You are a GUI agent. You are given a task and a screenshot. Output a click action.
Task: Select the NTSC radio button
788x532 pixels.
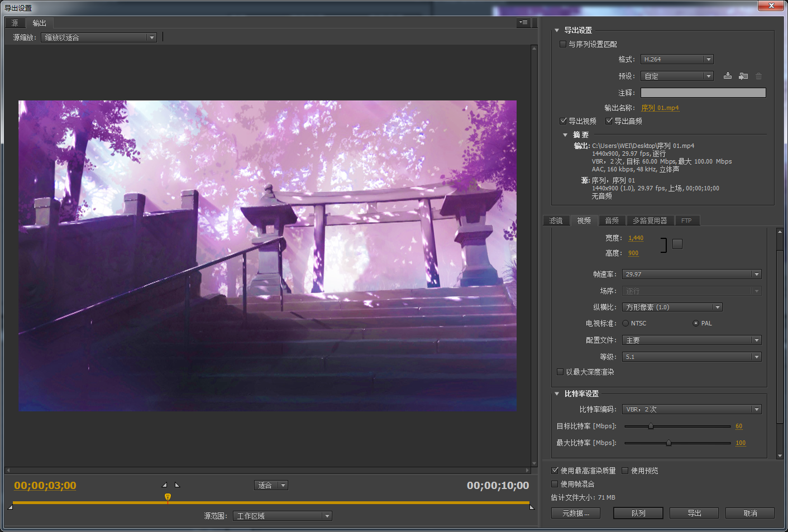pyautogui.click(x=625, y=323)
